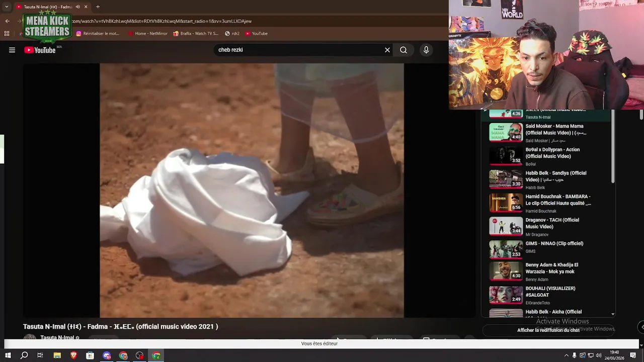Image resolution: width=644 pixels, height=362 pixels.
Task: Click the channel name Benny Adam
Action: click(x=536, y=280)
